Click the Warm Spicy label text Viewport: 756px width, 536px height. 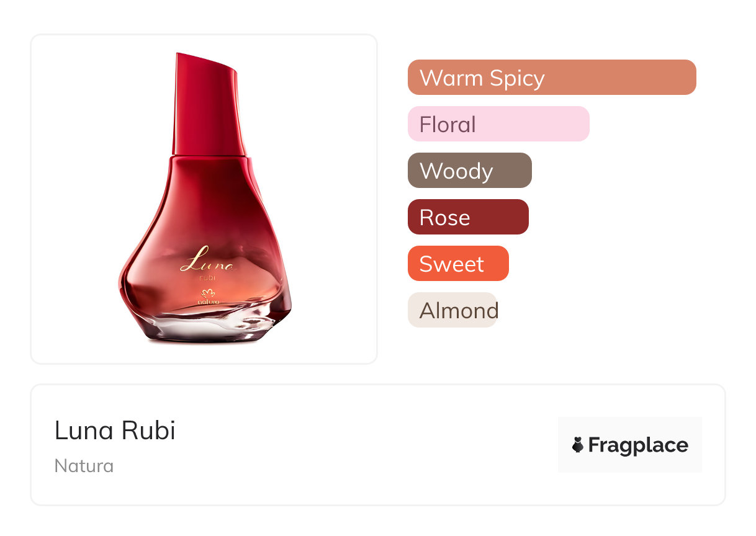point(482,78)
